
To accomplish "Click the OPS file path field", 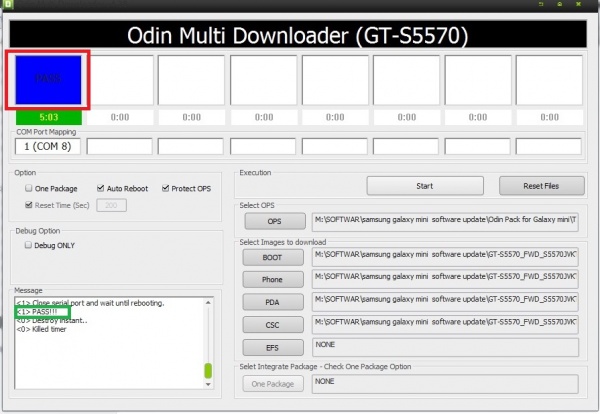I will click(445, 222).
